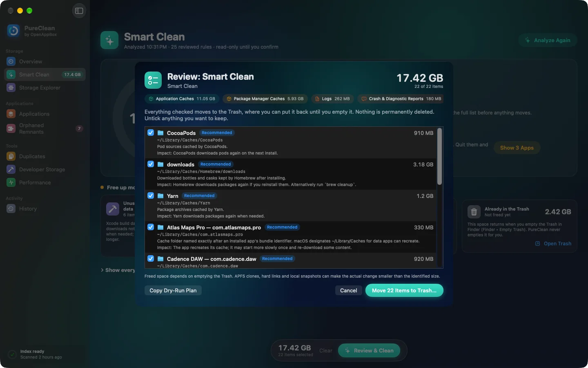
Task: Click the Open Trash link
Action: click(x=553, y=243)
